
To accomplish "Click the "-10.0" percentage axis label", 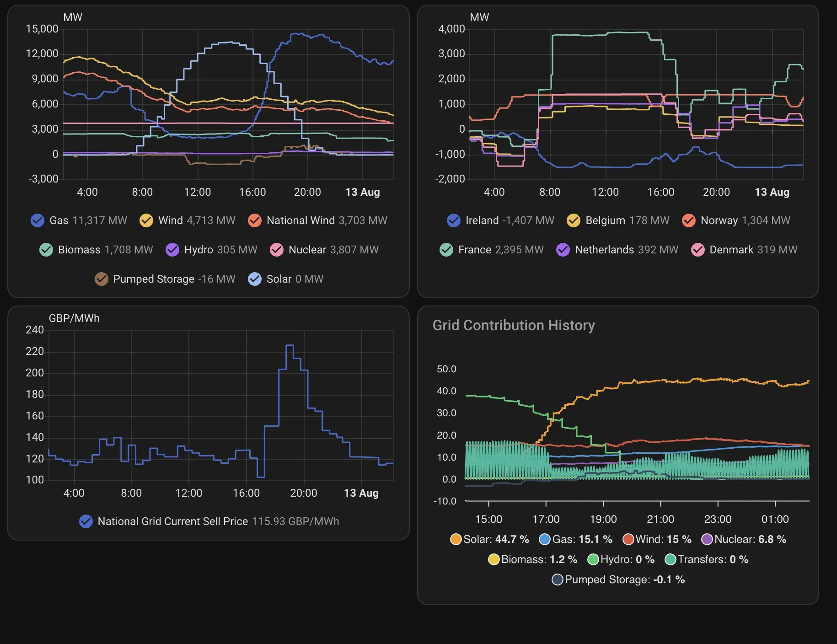I will [x=445, y=501].
